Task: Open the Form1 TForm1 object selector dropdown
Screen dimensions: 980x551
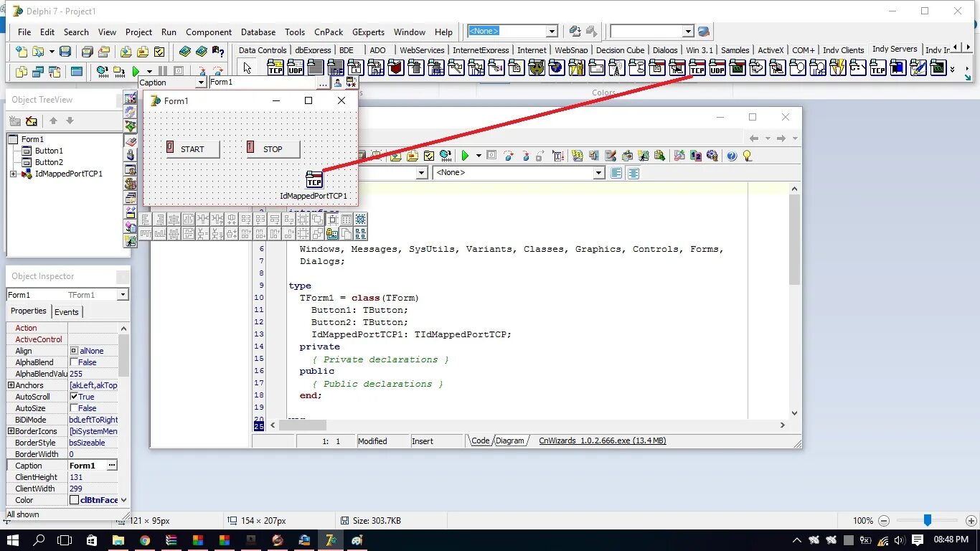Action: tap(123, 295)
